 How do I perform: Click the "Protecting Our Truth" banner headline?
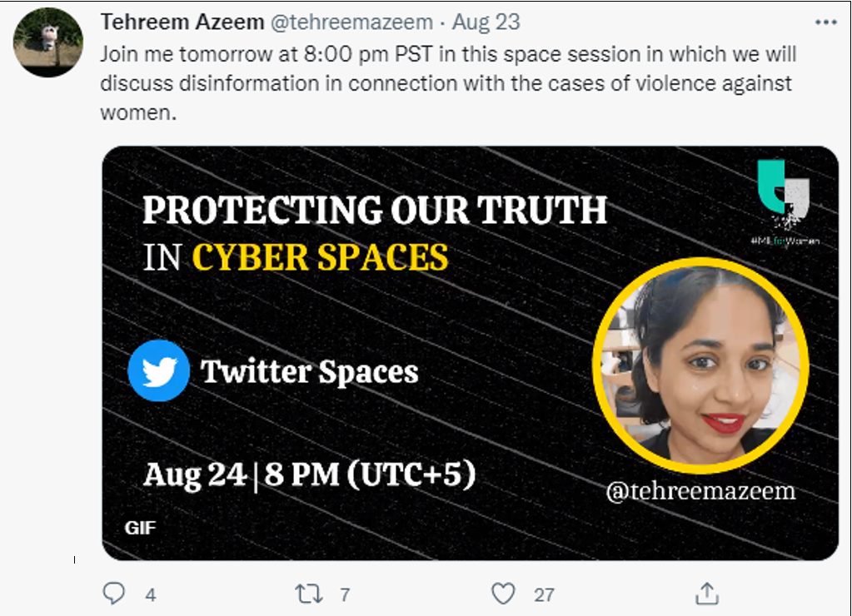point(375,210)
